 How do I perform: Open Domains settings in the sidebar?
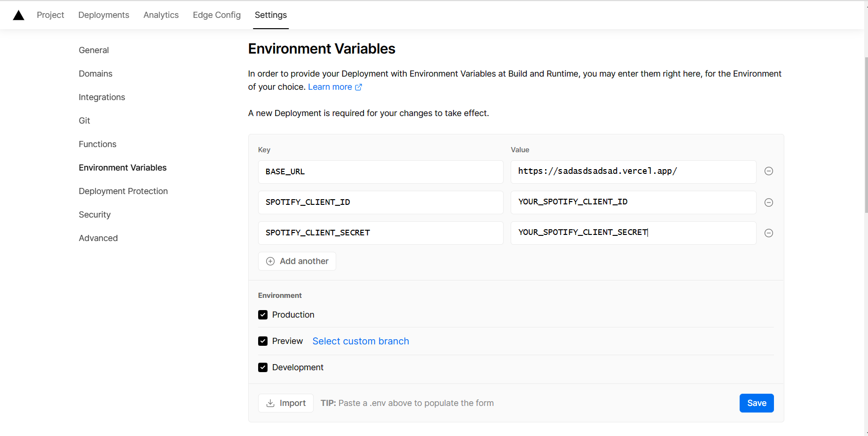point(95,74)
